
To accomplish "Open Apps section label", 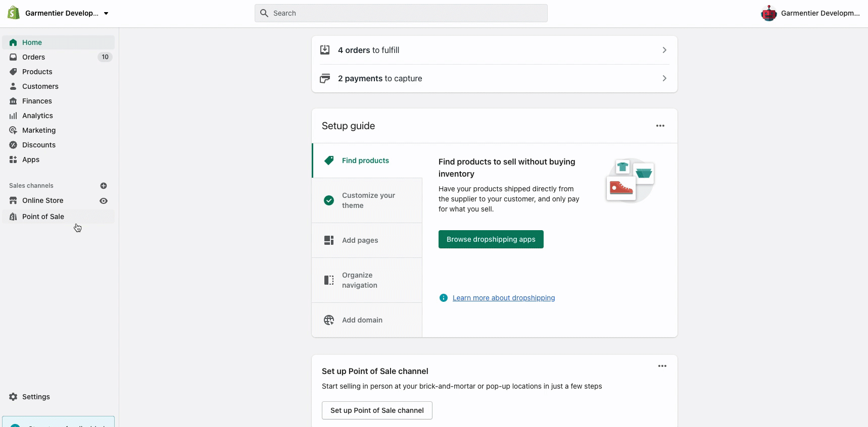I will click(x=31, y=159).
